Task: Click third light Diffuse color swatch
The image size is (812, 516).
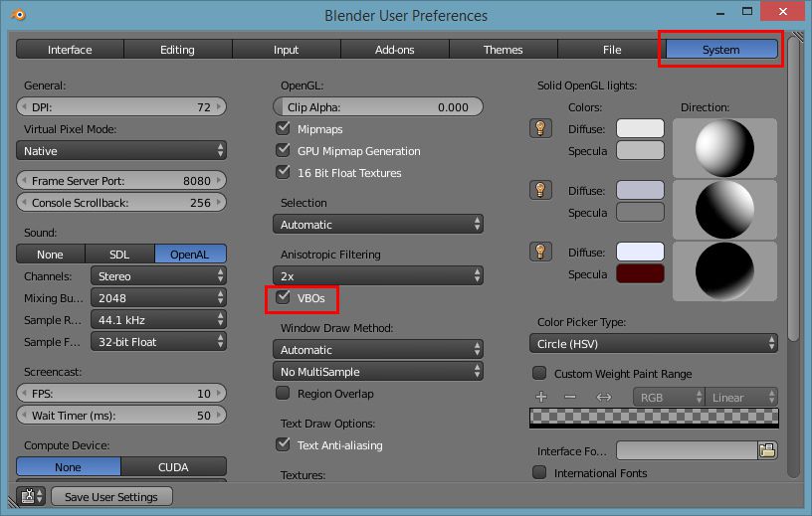Action: pyautogui.click(x=640, y=252)
